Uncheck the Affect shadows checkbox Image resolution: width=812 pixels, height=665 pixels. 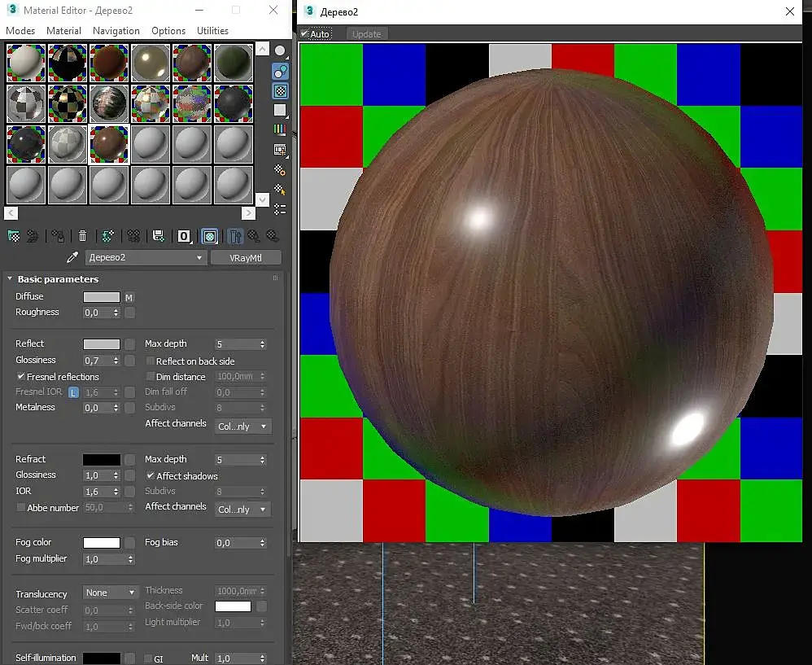click(x=151, y=475)
